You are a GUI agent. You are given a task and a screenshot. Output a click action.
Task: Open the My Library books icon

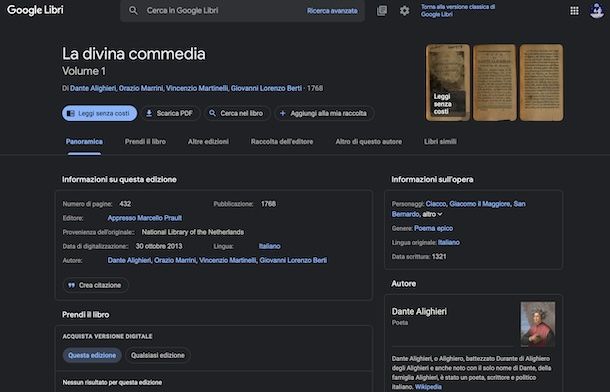click(x=382, y=10)
